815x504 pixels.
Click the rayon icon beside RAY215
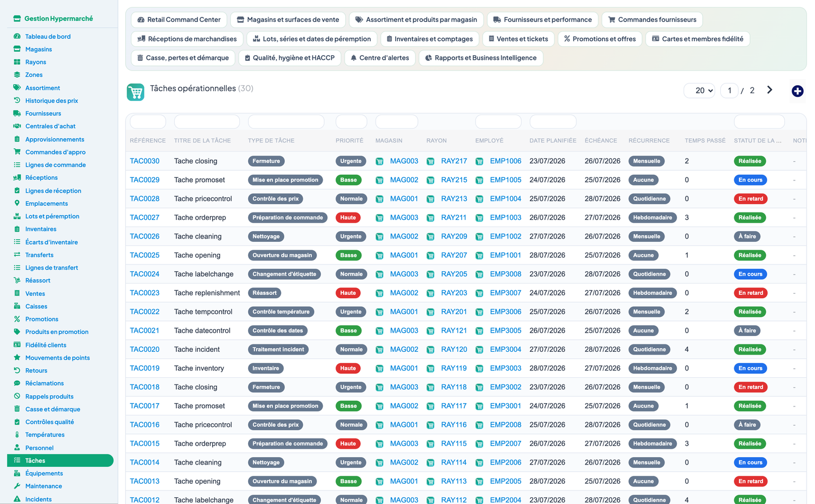[430, 180]
